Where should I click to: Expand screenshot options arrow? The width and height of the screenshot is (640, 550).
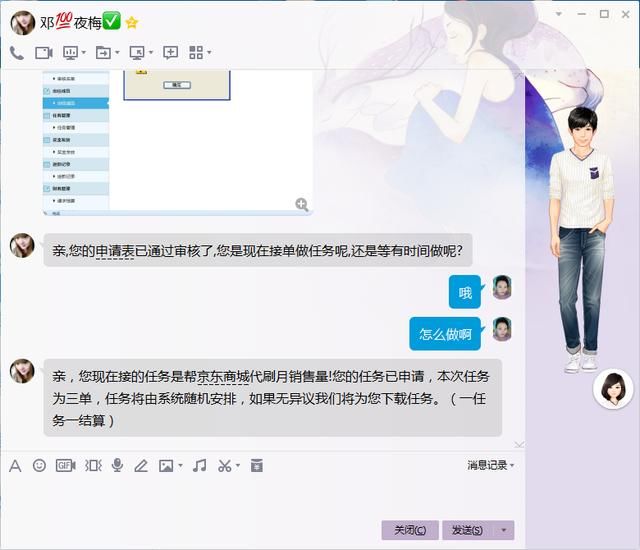(x=238, y=465)
